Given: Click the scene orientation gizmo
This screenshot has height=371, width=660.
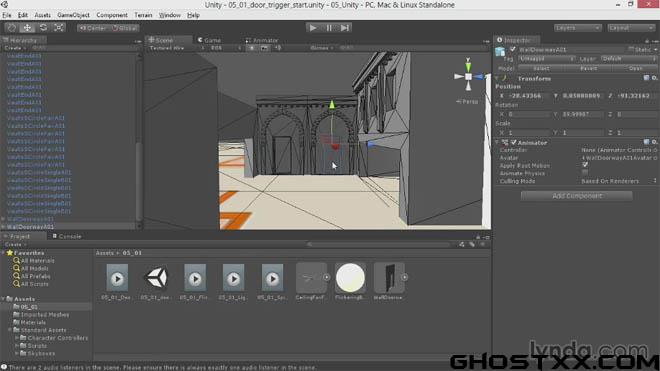Looking at the screenshot, I should 468,76.
